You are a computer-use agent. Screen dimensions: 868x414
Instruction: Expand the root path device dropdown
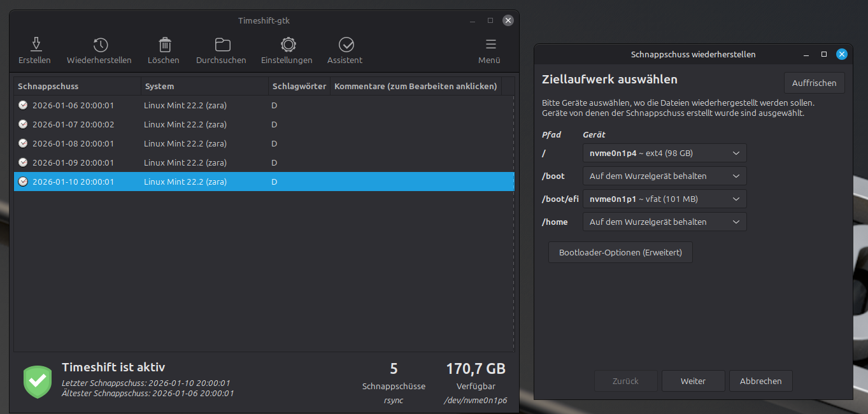click(x=664, y=153)
